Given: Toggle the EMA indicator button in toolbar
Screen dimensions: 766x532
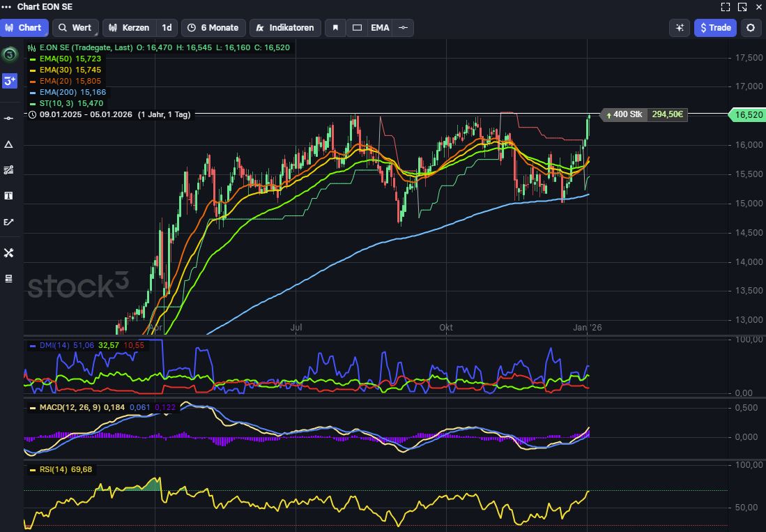Looking at the screenshot, I should tap(380, 28).
